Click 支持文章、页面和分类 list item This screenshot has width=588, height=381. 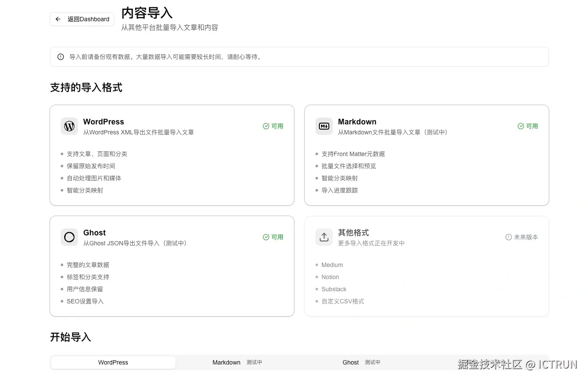pos(97,154)
